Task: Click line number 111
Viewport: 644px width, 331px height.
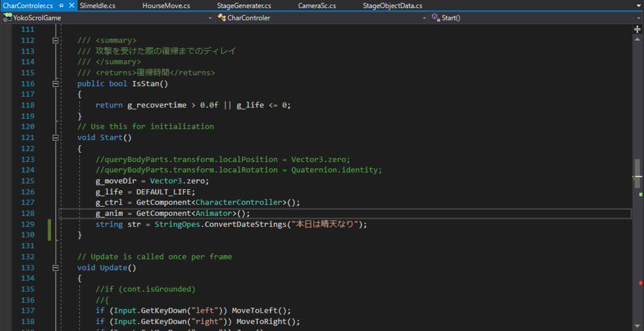Action: (x=28, y=30)
